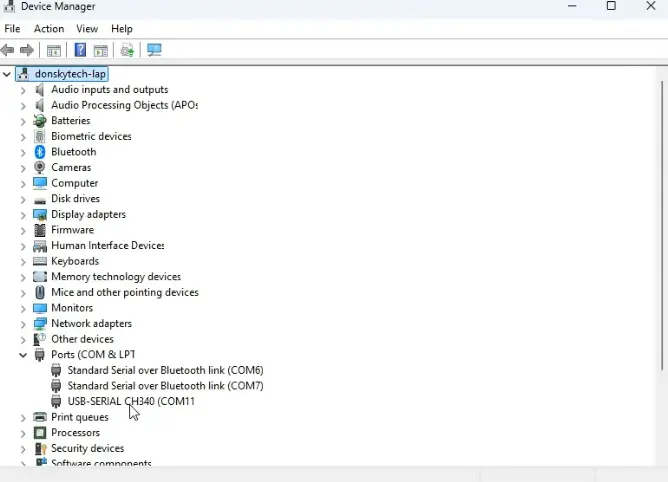Image resolution: width=668 pixels, height=482 pixels.
Task: Click the Security devices key icon
Action: (x=40, y=448)
